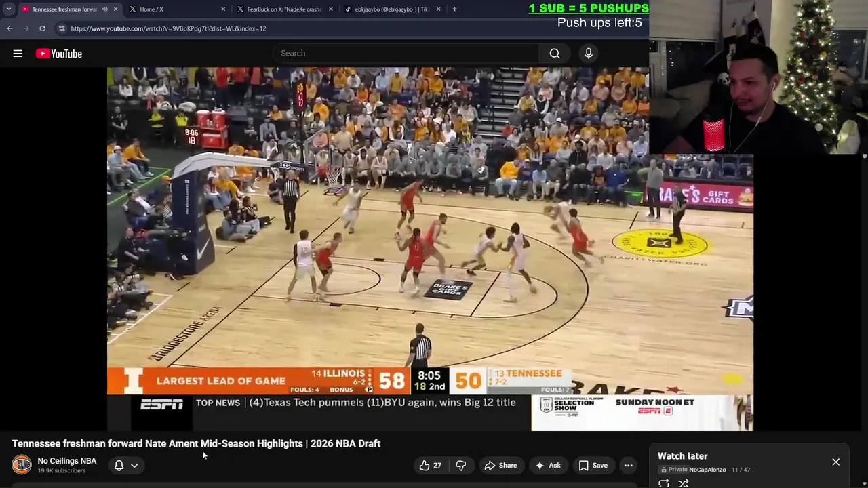Click the page scrollbar down arrow
This screenshot has height=488, width=868.
tap(864, 484)
